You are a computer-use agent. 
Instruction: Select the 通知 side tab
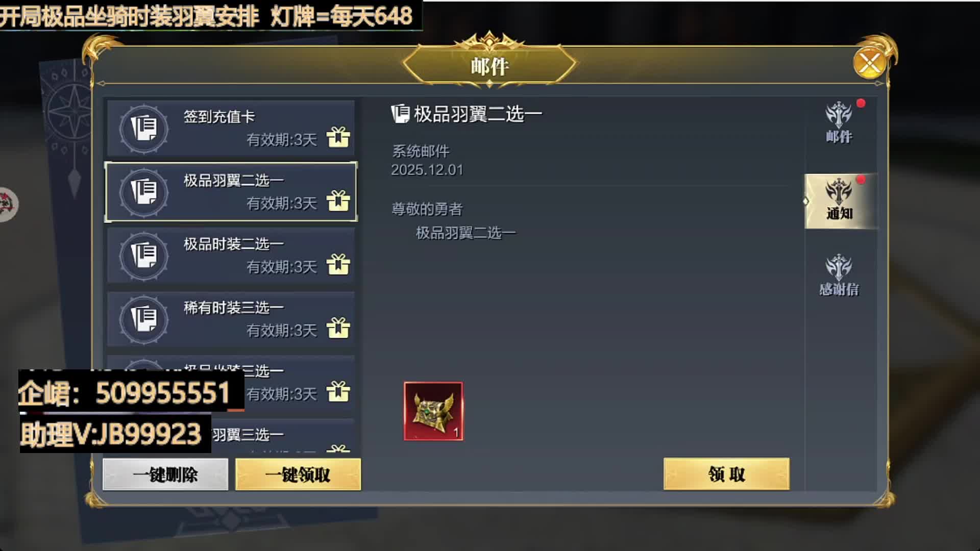pyautogui.click(x=840, y=201)
